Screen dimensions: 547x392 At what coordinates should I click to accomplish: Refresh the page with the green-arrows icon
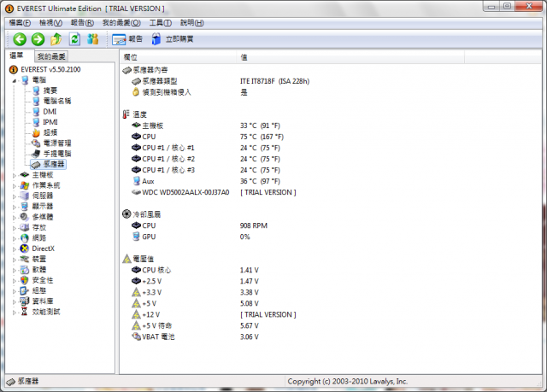tap(74, 39)
